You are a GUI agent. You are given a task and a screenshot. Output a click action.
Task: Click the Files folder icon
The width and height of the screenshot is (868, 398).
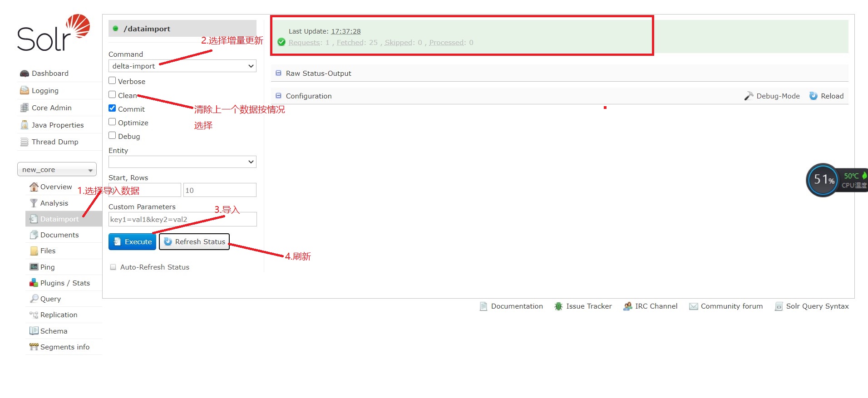tap(34, 251)
